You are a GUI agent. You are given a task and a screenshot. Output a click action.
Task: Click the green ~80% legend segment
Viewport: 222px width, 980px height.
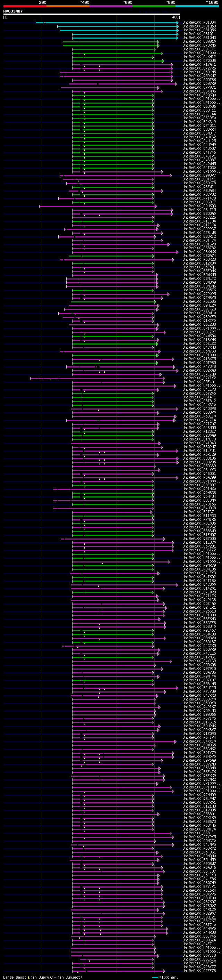point(154,6)
